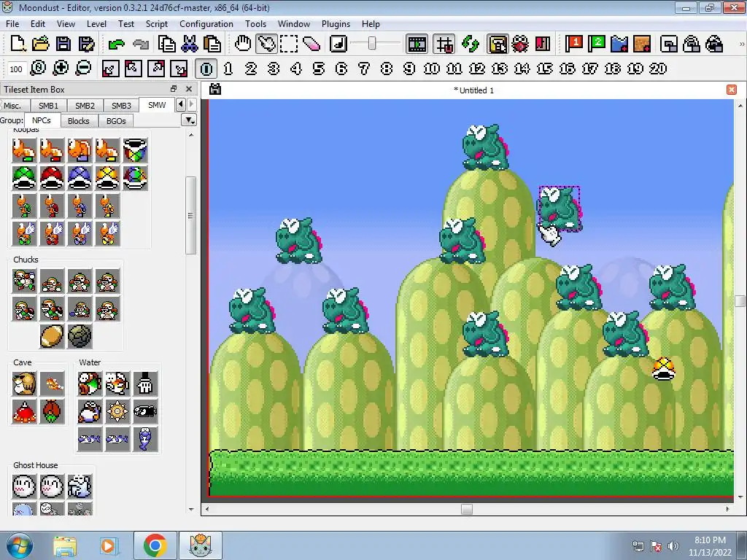Image resolution: width=747 pixels, height=560 pixels.
Task: Select the Blocks group tab
Action: coord(79,121)
